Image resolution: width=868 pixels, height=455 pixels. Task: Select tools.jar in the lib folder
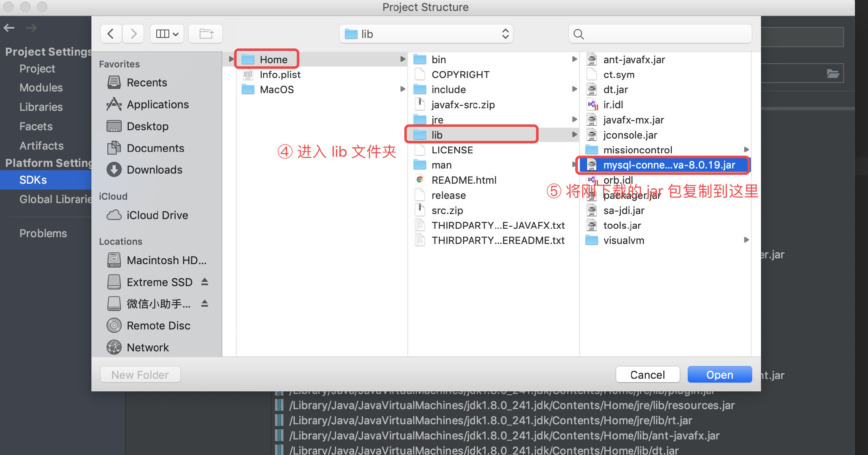pyautogui.click(x=622, y=225)
